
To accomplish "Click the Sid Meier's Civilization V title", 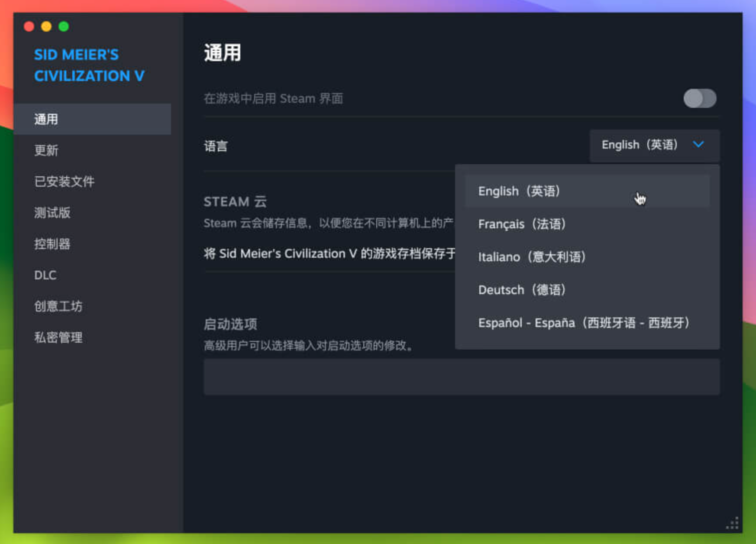I will click(x=89, y=65).
